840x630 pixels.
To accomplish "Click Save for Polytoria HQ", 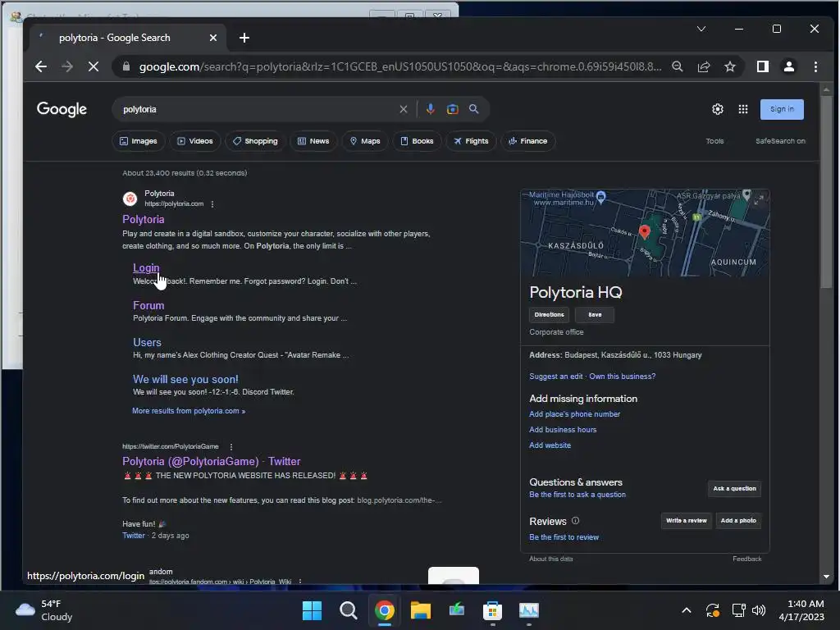I will coord(595,315).
